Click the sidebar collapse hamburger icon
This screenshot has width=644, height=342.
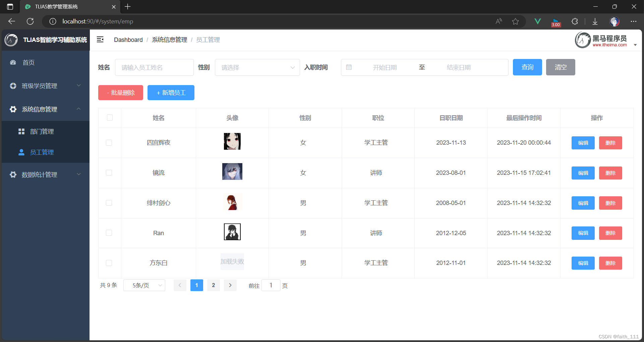point(100,40)
